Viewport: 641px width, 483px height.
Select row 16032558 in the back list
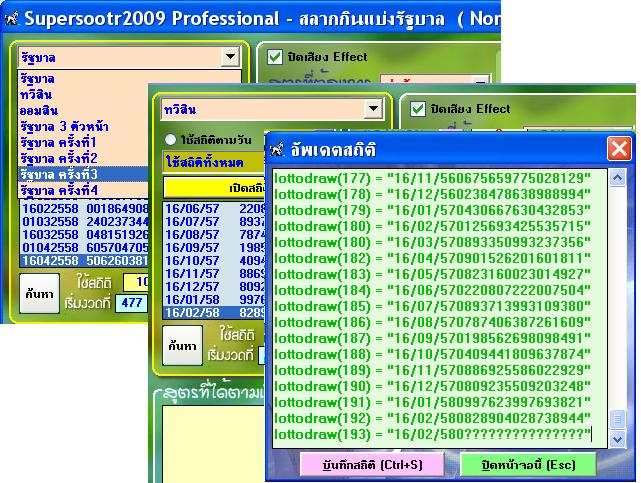coord(84,235)
